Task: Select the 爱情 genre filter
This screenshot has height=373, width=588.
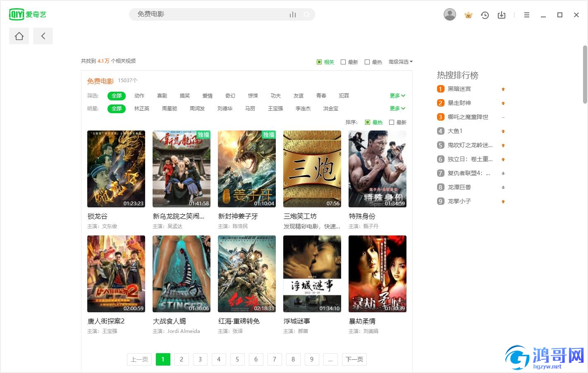Action: [x=208, y=96]
